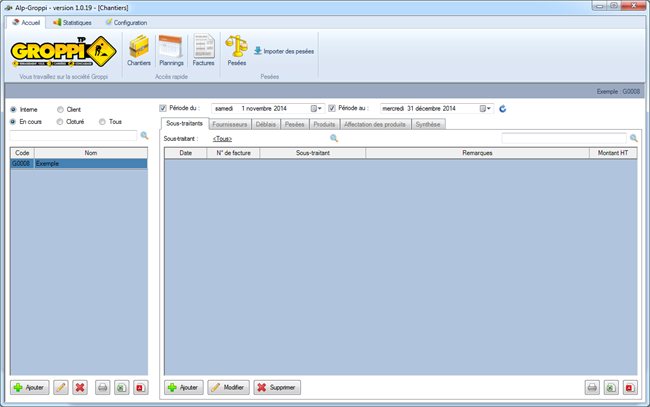Open the Factures icon in ribbon
650x407 pixels.
pos(203,49)
